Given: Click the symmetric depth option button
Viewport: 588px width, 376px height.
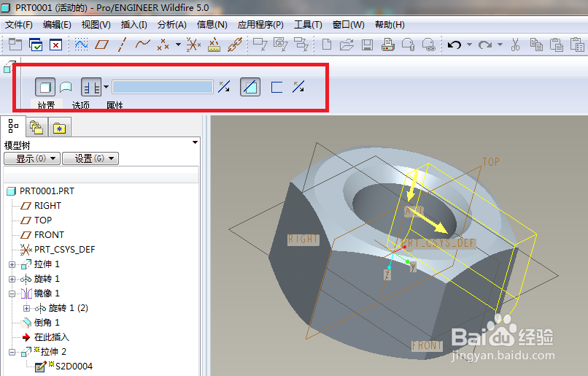Looking at the screenshot, I should coord(91,87).
